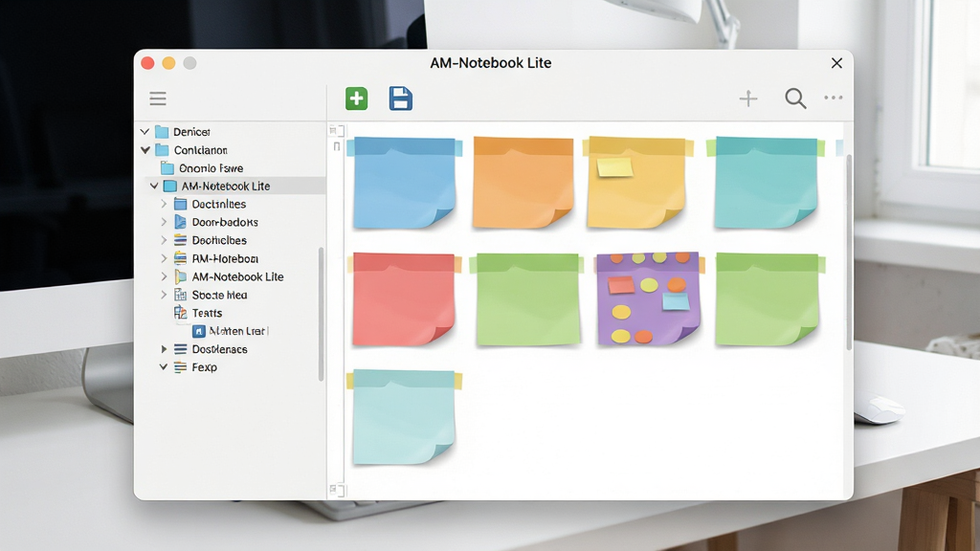This screenshot has width=980, height=551.
Task: Click the blue icon beside Malten Lrer
Action: click(x=199, y=331)
